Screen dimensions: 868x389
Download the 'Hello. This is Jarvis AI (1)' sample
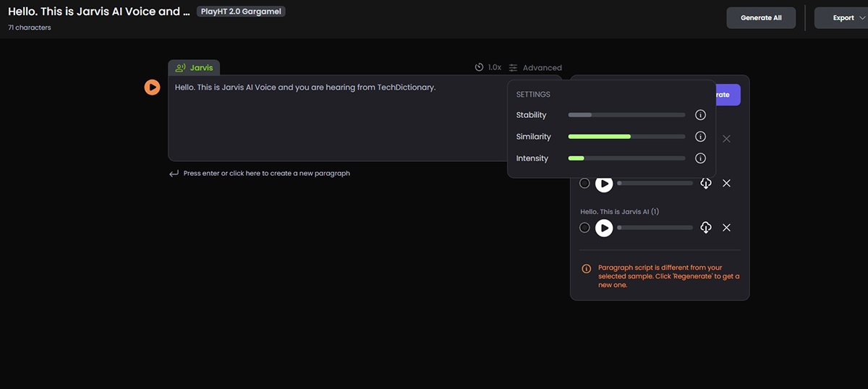tap(706, 228)
